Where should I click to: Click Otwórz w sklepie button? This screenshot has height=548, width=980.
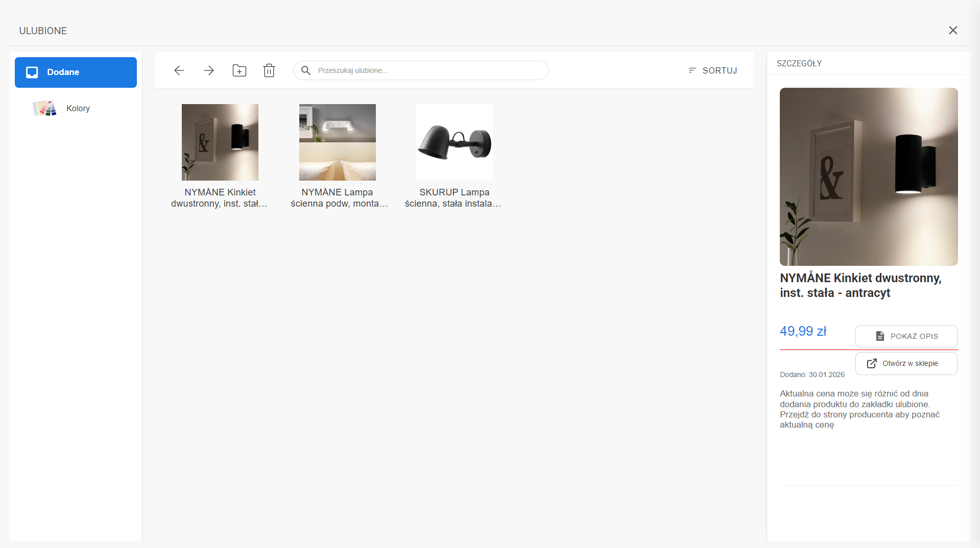(x=906, y=363)
